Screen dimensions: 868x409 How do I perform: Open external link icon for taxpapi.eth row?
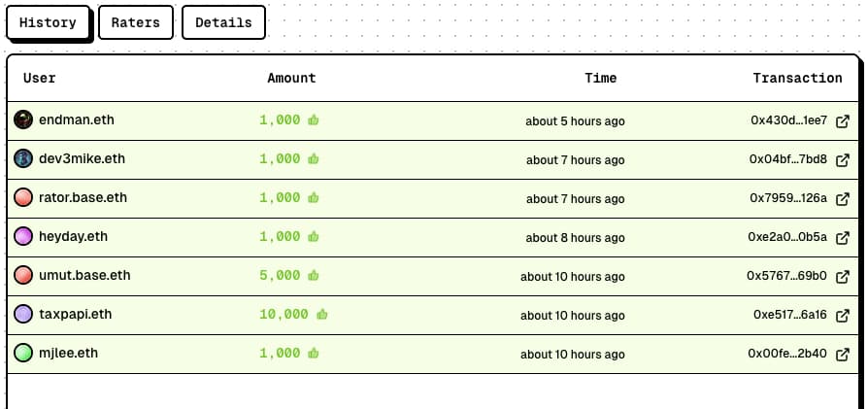tap(843, 316)
